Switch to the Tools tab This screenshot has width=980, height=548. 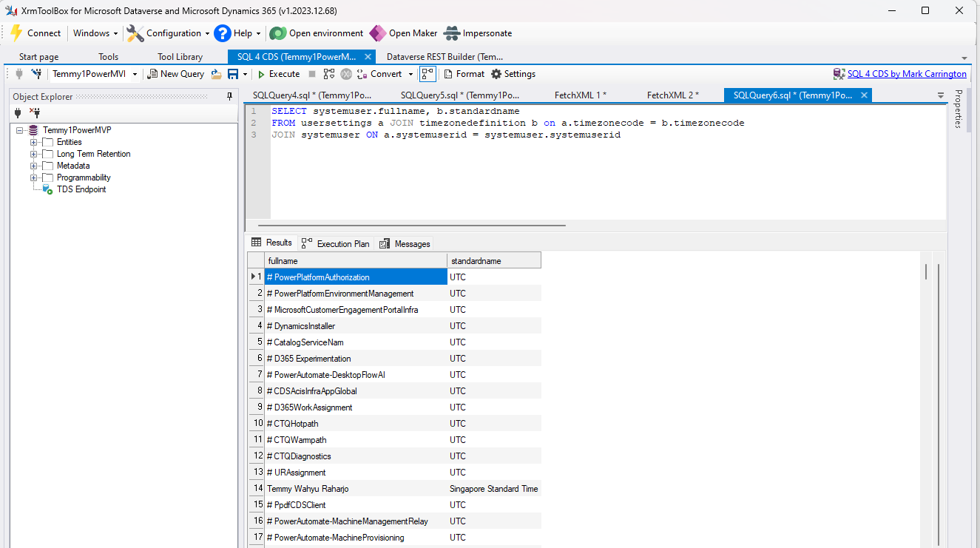pos(108,57)
